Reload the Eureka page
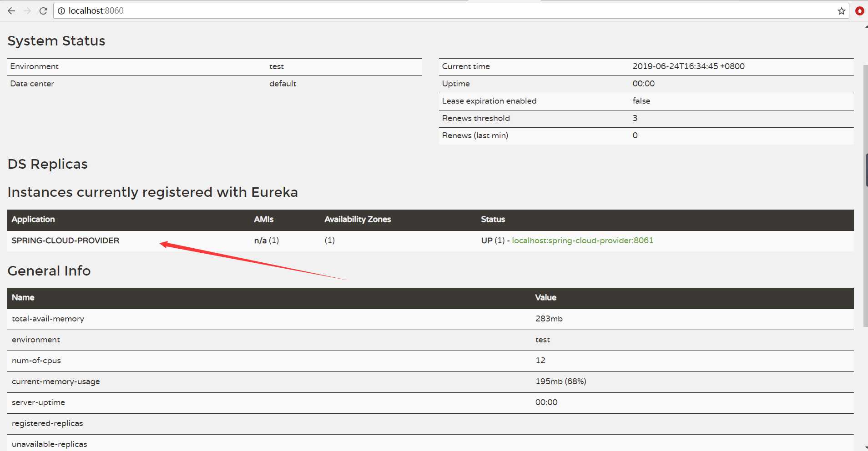868x451 pixels. coord(43,11)
